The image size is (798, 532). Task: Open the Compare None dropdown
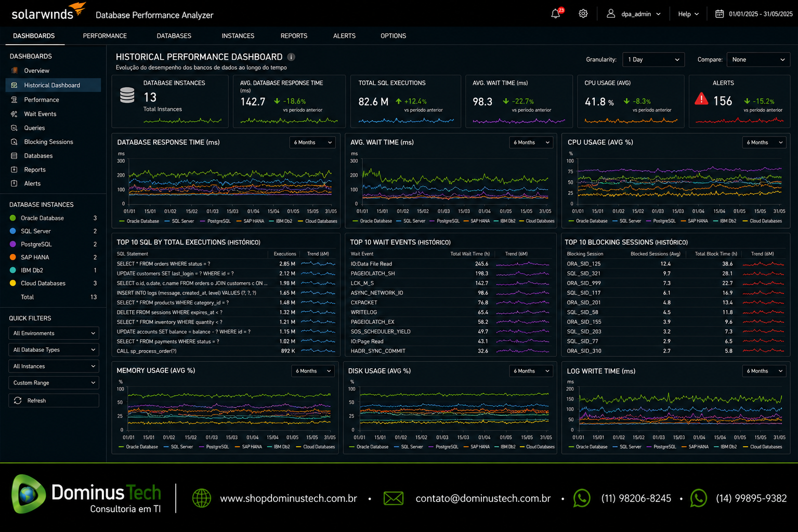pos(758,60)
